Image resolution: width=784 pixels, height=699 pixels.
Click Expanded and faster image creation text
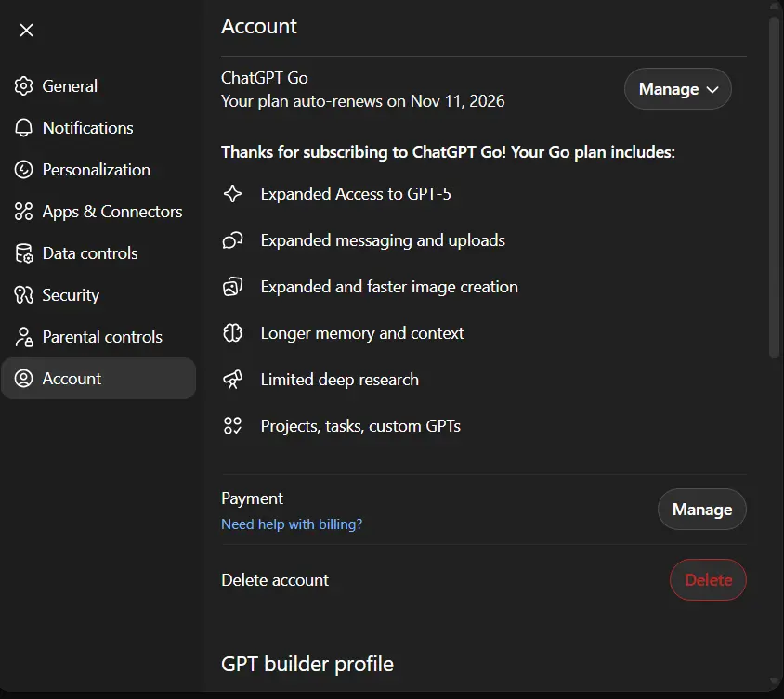point(389,287)
